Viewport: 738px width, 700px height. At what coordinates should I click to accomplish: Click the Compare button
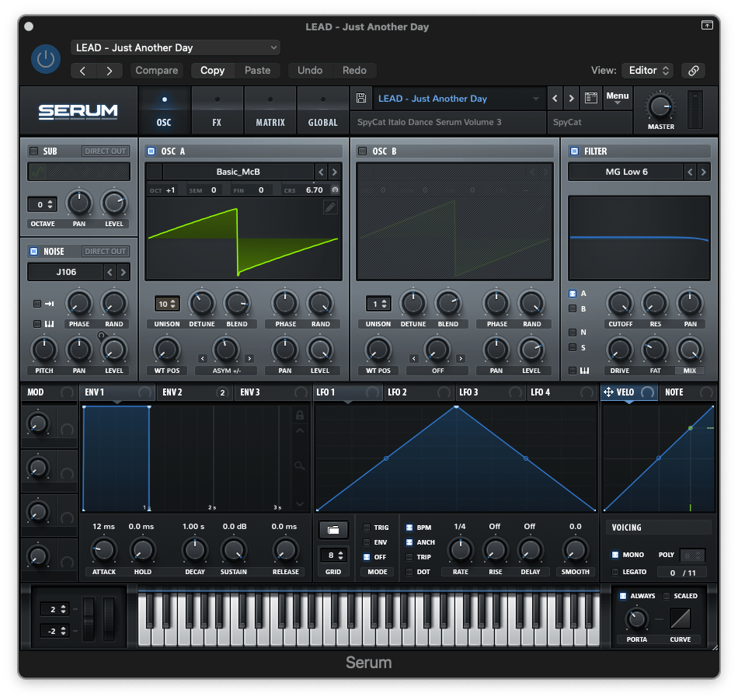[157, 71]
